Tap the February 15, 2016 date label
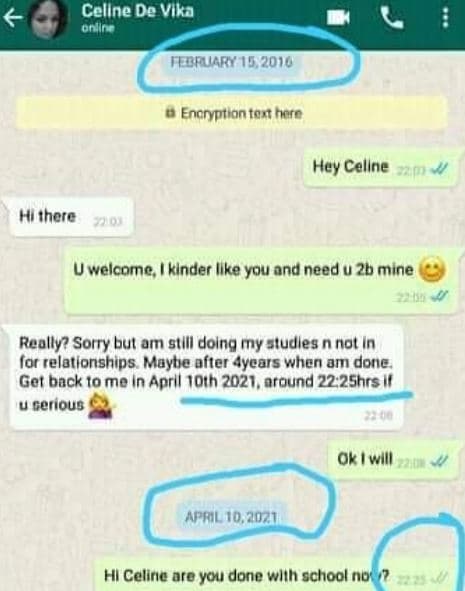The image size is (465, 591). click(232, 62)
